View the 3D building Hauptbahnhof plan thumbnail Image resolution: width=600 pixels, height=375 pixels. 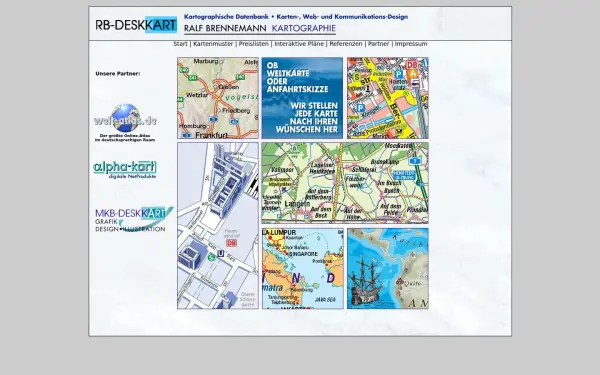[218, 226]
